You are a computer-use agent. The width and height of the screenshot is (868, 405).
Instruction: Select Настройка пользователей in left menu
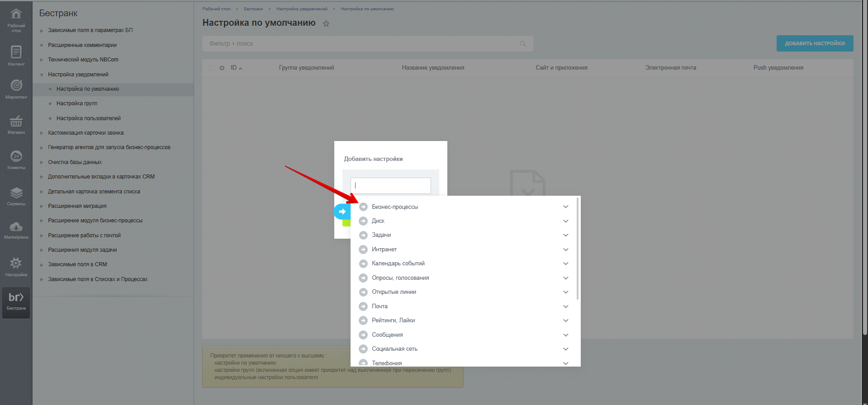89,118
